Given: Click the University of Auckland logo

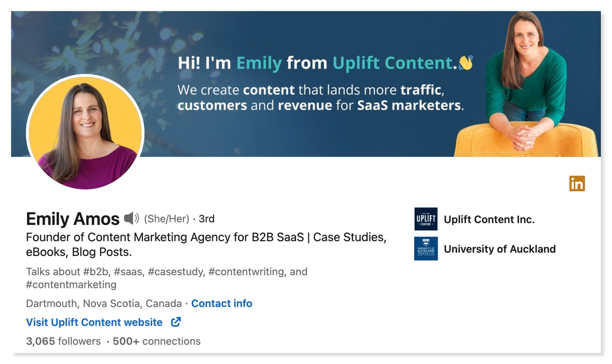Looking at the screenshot, I should coord(426,249).
